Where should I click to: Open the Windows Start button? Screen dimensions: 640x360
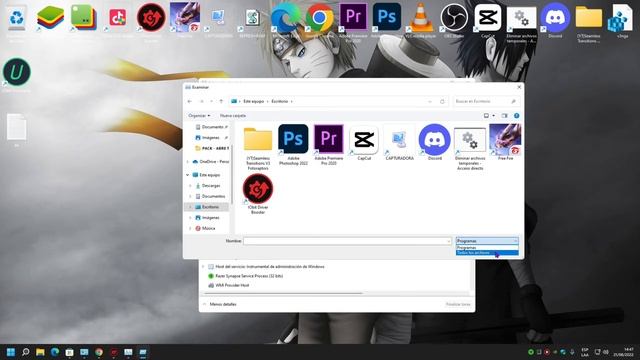[11, 352]
